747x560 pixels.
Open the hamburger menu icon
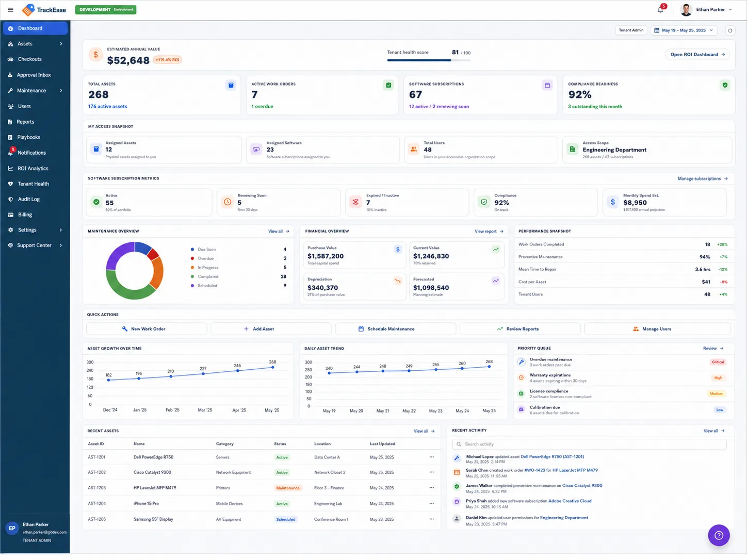[10, 10]
